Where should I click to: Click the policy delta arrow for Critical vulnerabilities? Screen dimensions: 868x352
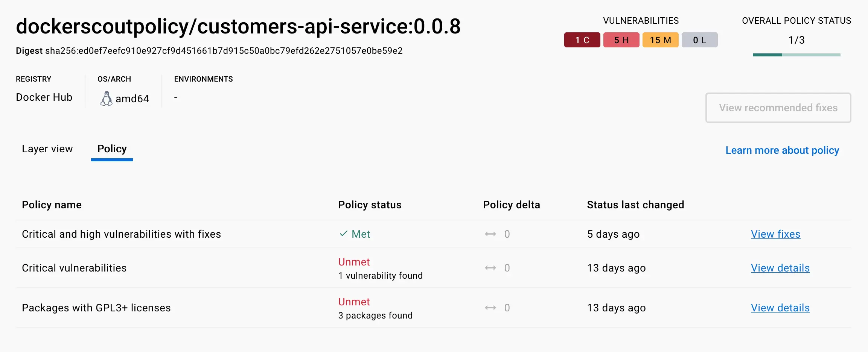pyautogui.click(x=490, y=268)
